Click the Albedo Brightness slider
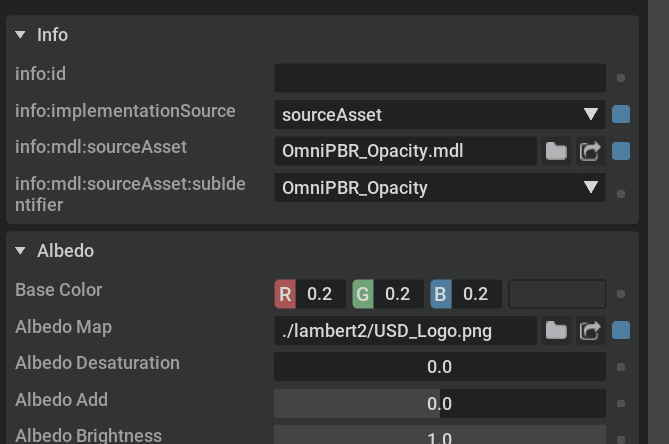Screen dimensions: 669x444 (x=439, y=435)
